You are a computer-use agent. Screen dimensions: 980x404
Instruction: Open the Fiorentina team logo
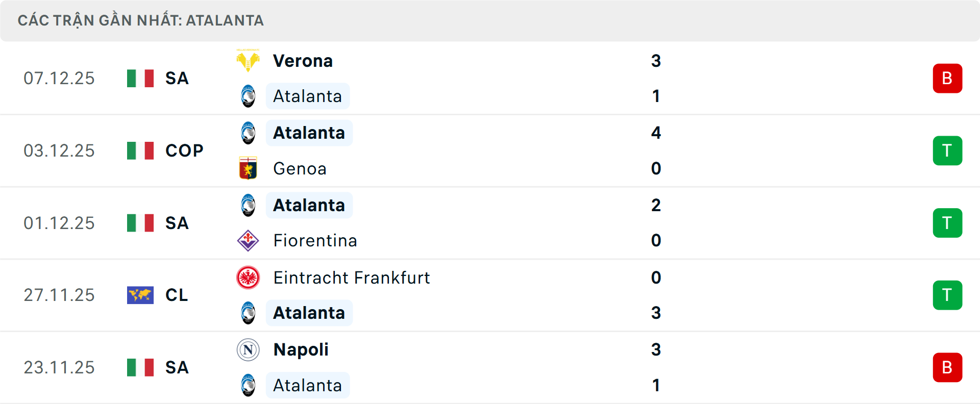pos(248,240)
